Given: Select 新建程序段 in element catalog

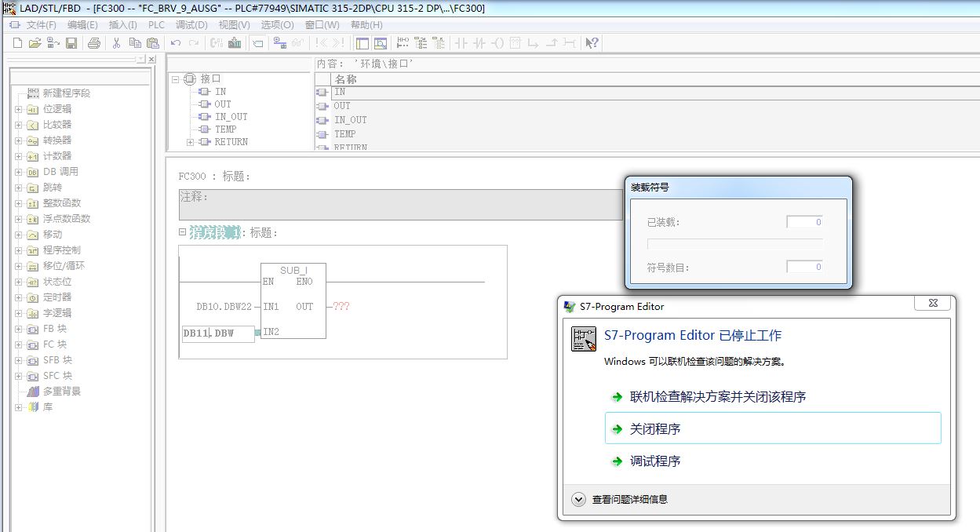Looking at the screenshot, I should (67, 93).
